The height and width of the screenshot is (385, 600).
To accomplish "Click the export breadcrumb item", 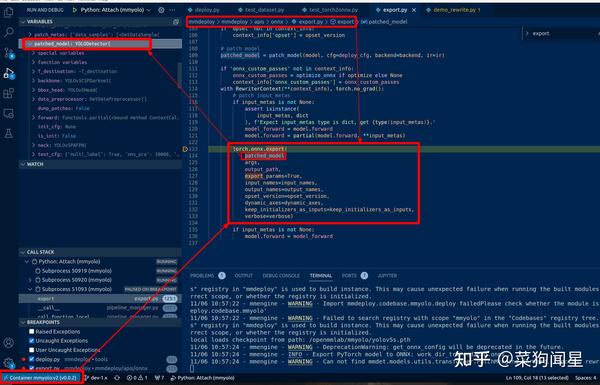I will 342,22.
